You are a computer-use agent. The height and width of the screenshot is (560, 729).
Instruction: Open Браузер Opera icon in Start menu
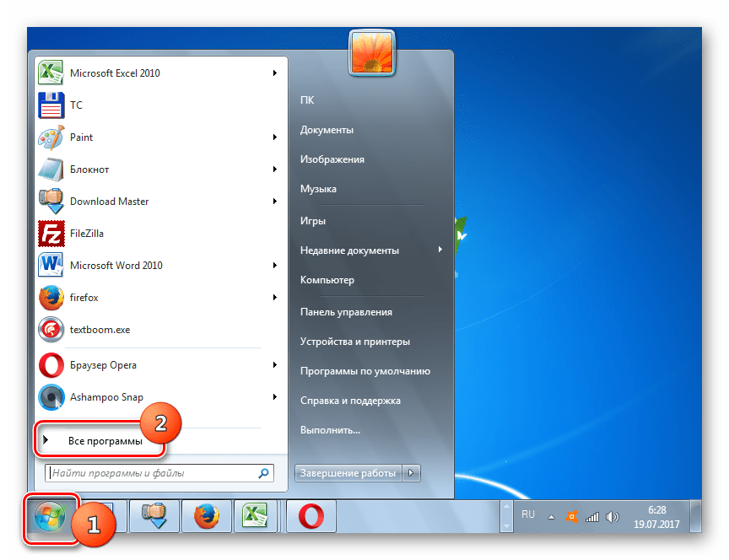tap(51, 365)
